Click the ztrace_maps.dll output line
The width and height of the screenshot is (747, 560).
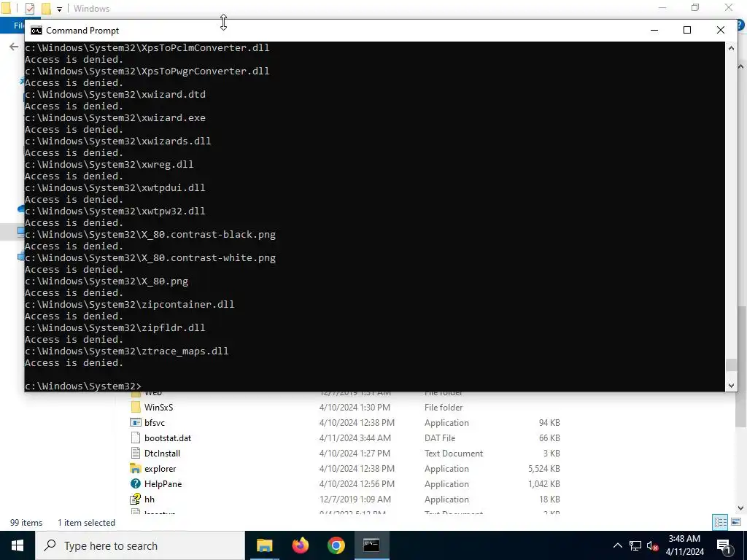(127, 351)
